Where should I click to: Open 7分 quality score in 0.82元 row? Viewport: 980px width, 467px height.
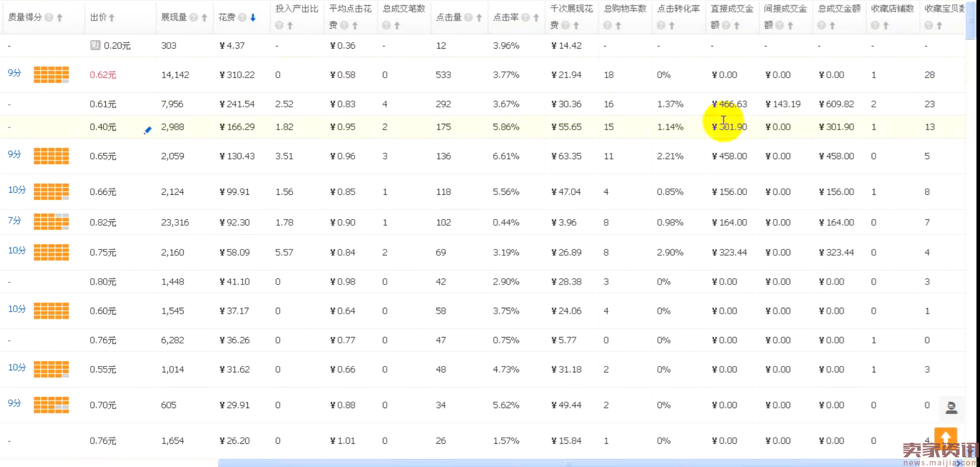click(x=15, y=221)
